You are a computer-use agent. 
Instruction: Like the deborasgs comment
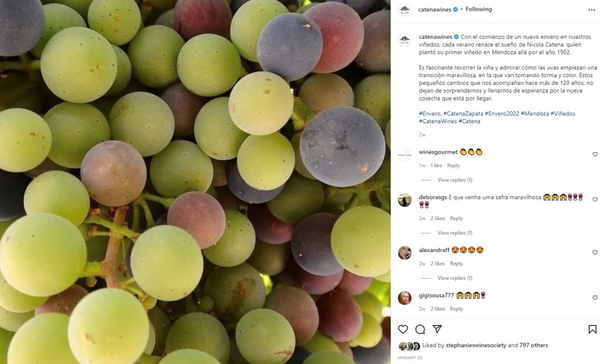pos(595,200)
